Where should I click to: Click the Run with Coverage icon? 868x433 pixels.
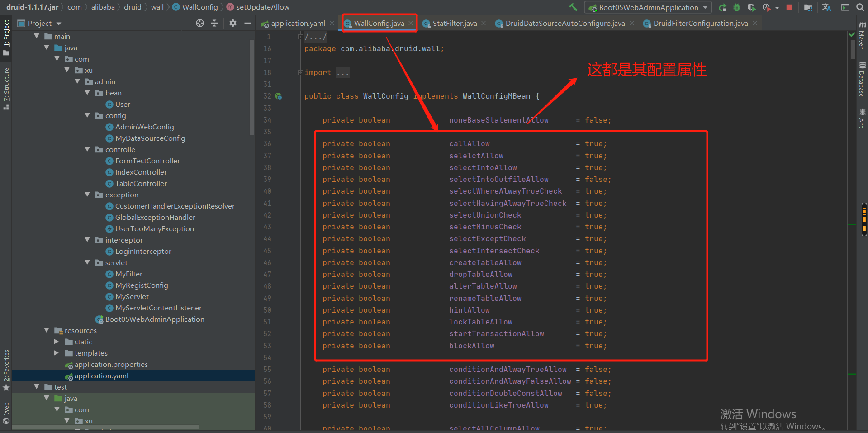click(751, 7)
